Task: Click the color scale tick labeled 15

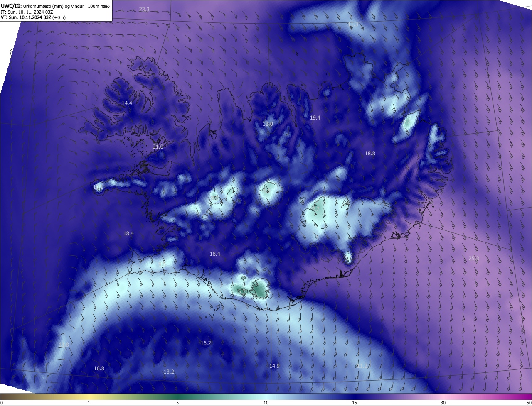Action: [x=355, y=403]
